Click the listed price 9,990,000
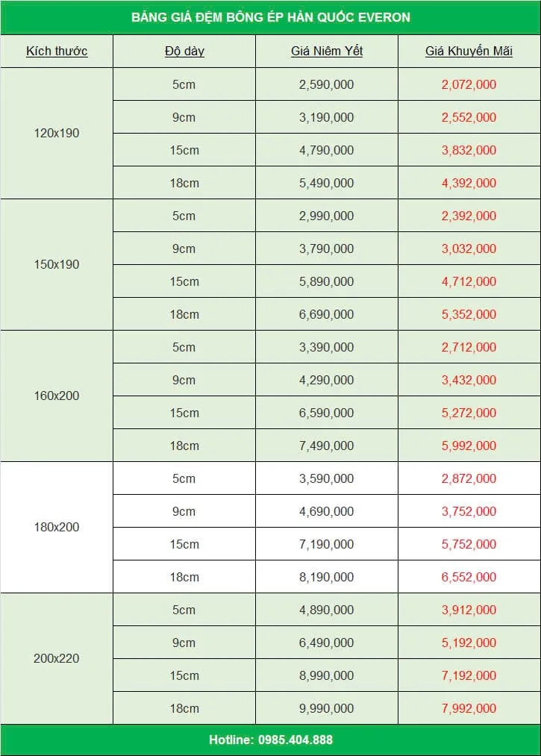This screenshot has width=541, height=756. (x=326, y=708)
